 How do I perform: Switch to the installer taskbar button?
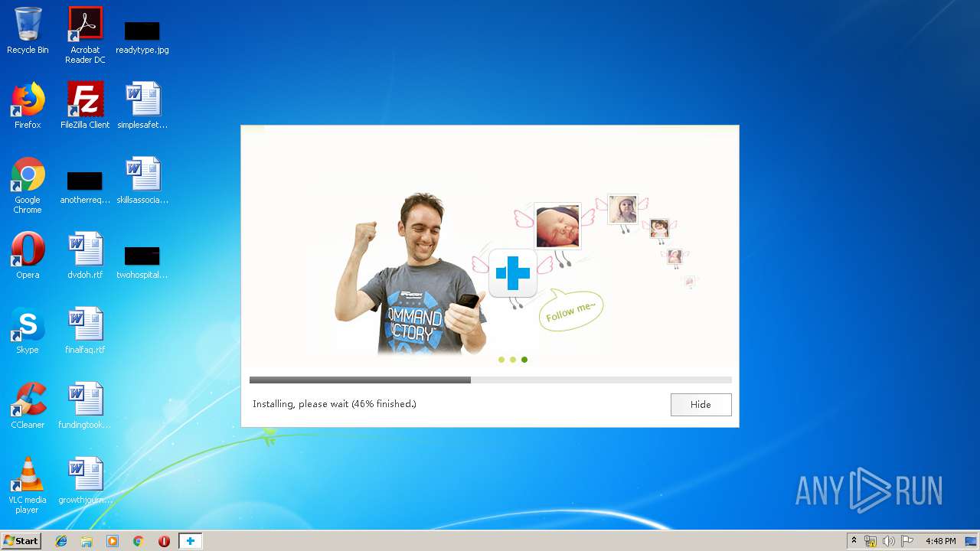click(x=190, y=541)
